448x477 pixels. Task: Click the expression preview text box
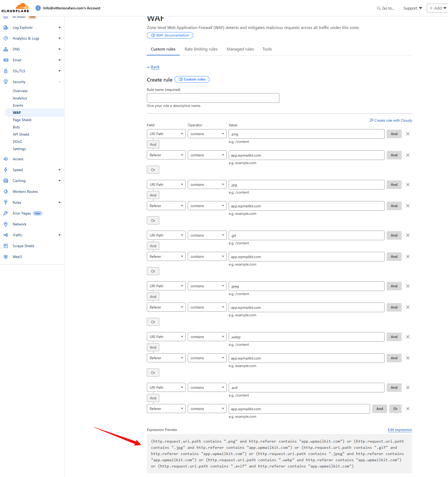point(279,454)
